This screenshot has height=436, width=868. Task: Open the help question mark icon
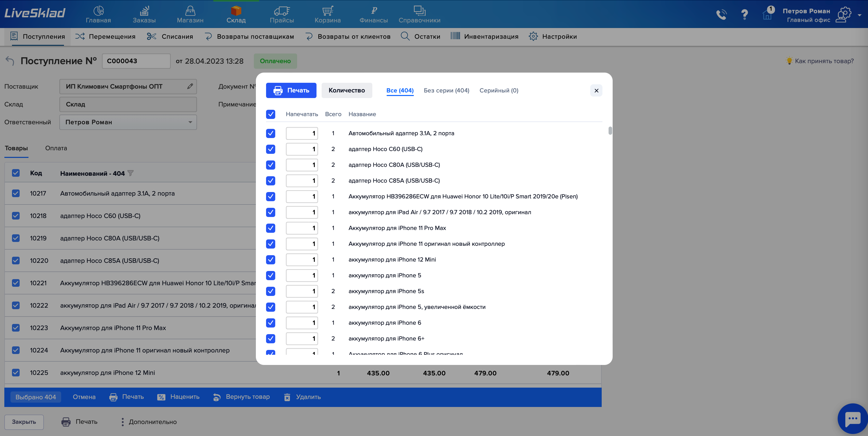[x=744, y=15]
